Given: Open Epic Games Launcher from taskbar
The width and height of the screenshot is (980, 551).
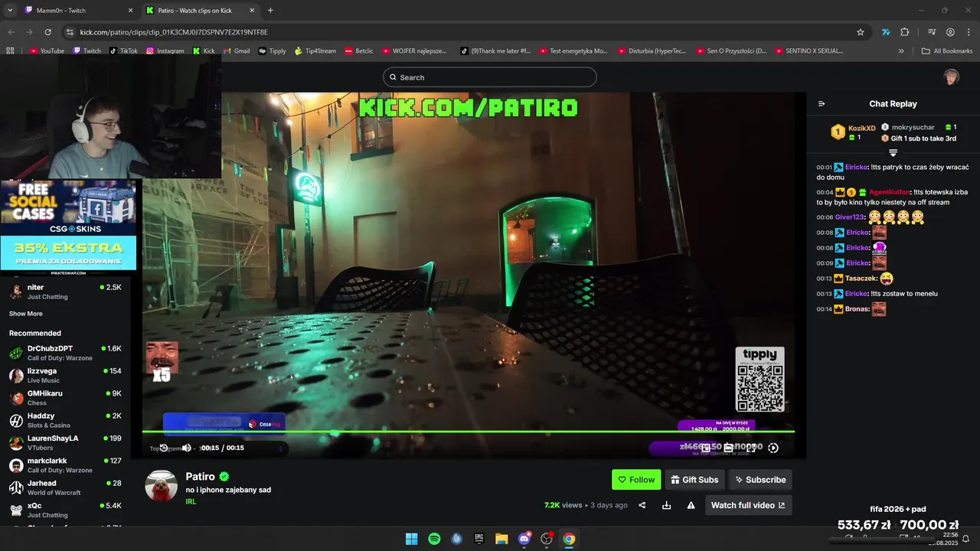Looking at the screenshot, I should click(479, 539).
